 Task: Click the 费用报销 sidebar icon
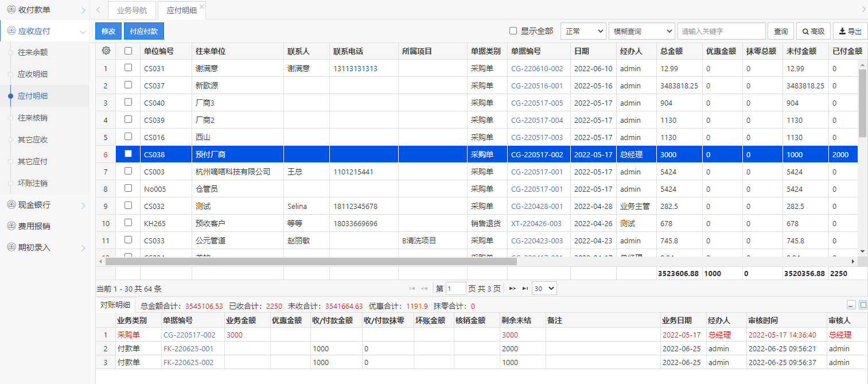(11, 226)
